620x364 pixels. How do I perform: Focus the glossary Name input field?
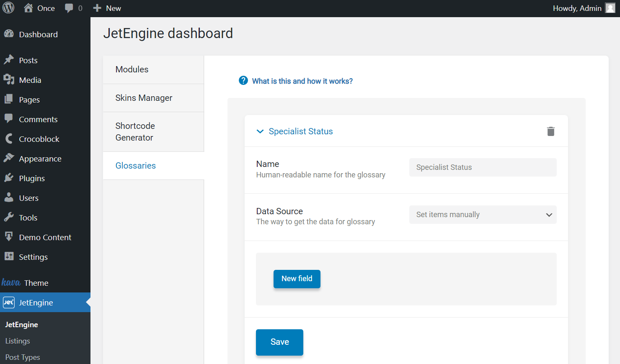pos(483,167)
